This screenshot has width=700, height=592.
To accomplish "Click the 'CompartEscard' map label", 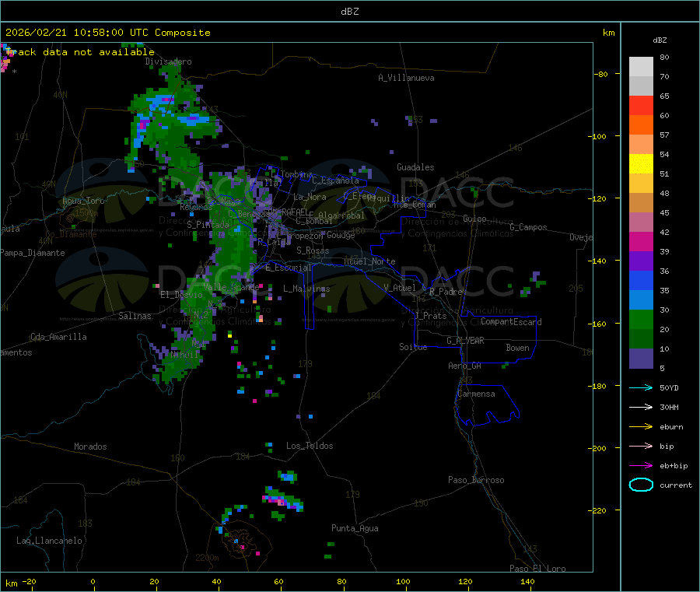I will [511, 322].
